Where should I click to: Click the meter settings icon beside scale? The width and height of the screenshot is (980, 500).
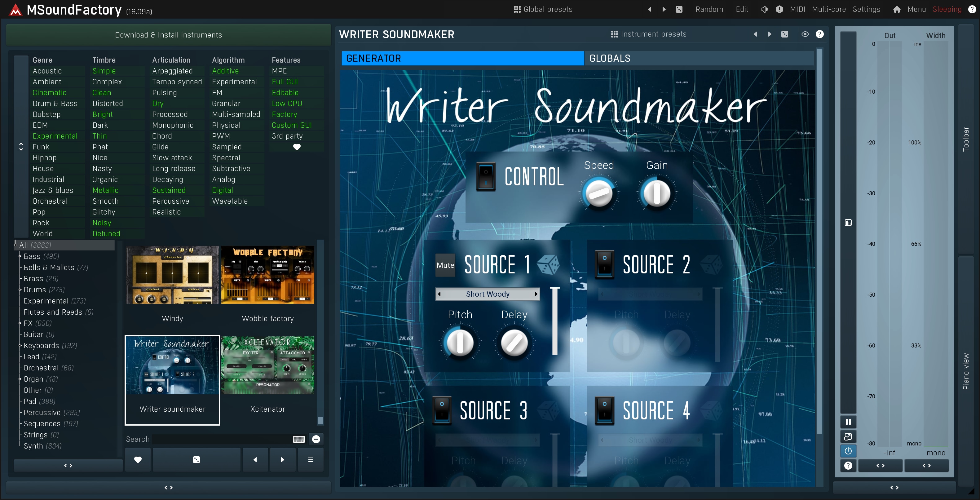click(x=848, y=223)
